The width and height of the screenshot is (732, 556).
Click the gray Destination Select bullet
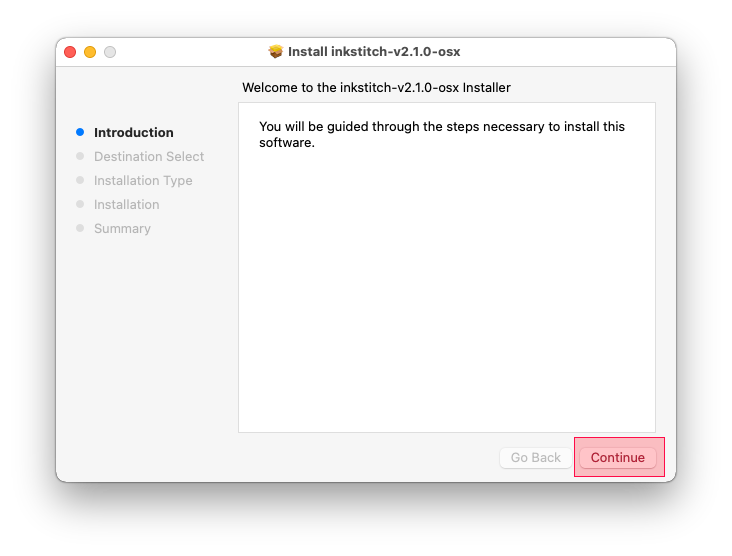(x=80, y=156)
